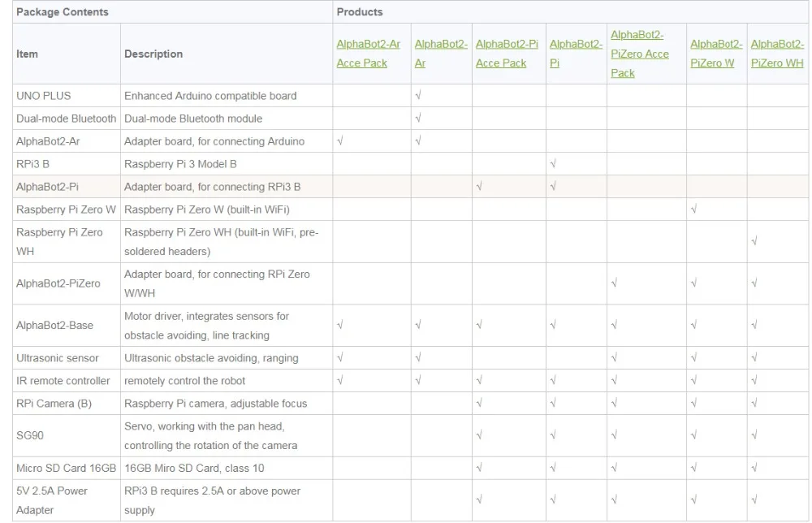Click SG90 checkmark under AlphaBot2-PiZero W
Viewport: 812px width, 523px height.
click(x=693, y=435)
